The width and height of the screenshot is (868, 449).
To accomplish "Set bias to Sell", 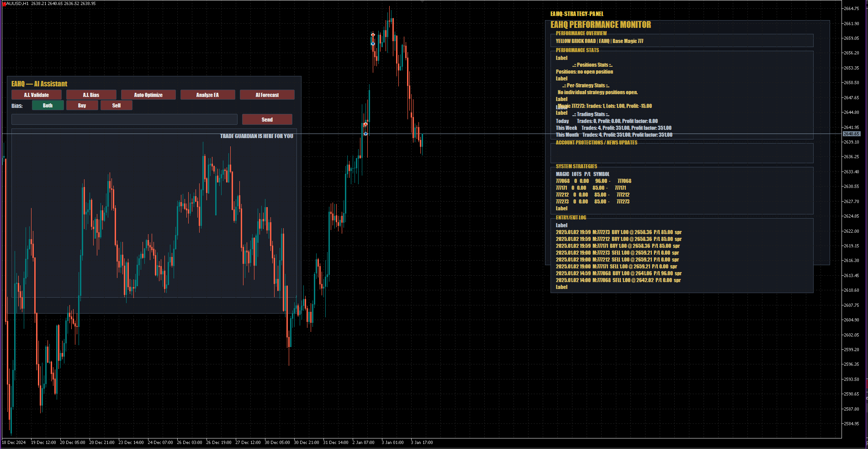I will 116,106.
